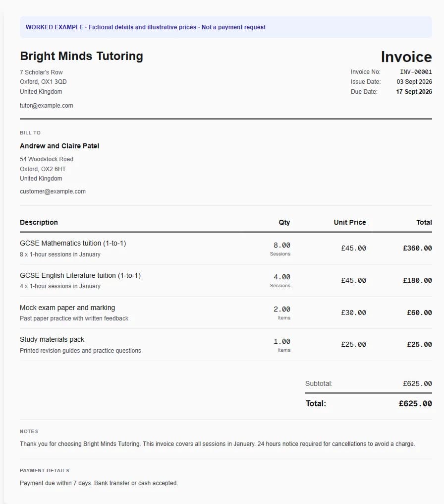Select GCSE English Literature tuition (1-to-1) line
This screenshot has width=444, height=504.
point(80,275)
